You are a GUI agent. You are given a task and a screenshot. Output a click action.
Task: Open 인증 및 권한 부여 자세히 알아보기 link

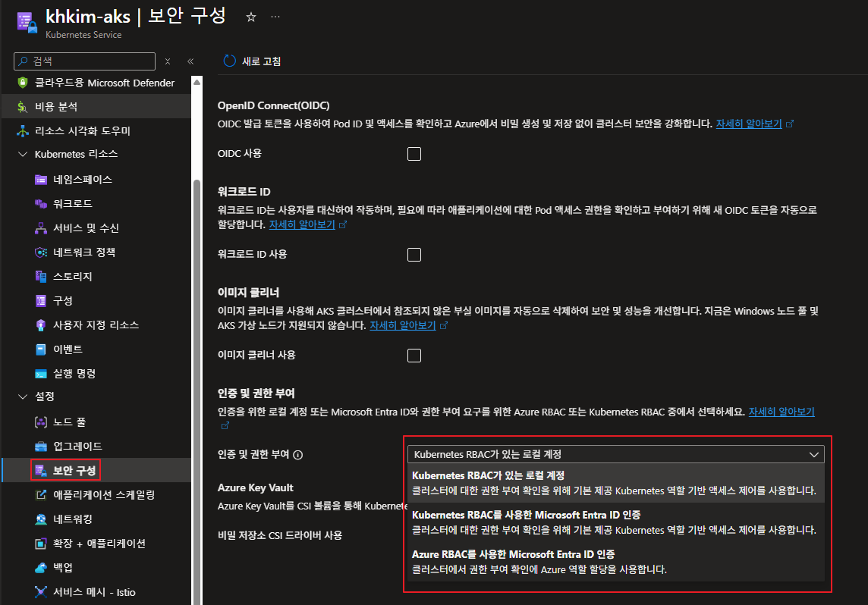coord(781,412)
